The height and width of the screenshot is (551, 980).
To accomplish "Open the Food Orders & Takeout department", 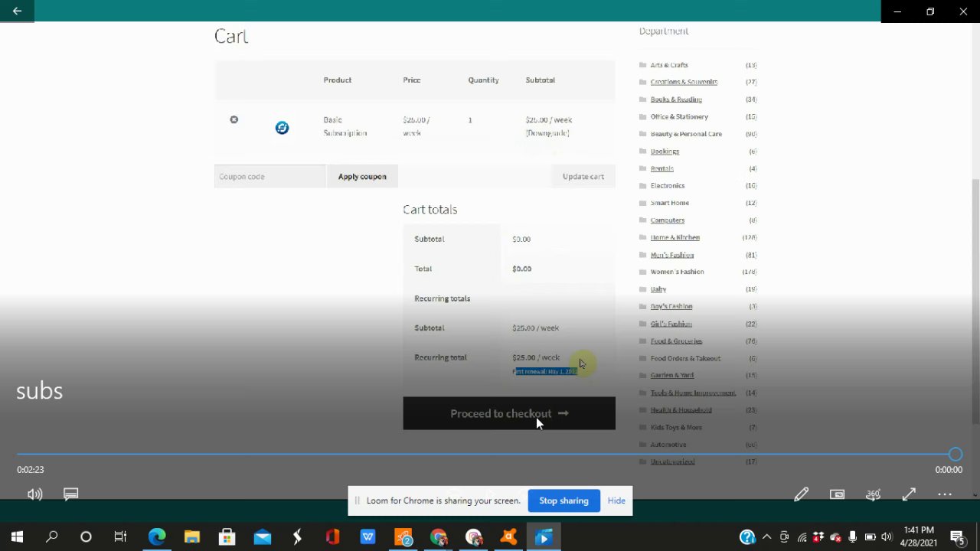I will click(685, 358).
